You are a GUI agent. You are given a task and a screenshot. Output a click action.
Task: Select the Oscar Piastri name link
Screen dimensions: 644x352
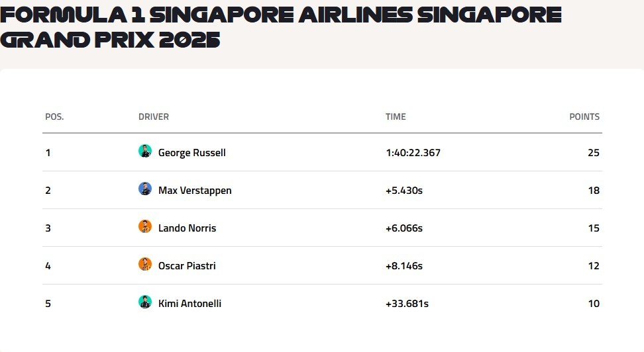tap(187, 266)
